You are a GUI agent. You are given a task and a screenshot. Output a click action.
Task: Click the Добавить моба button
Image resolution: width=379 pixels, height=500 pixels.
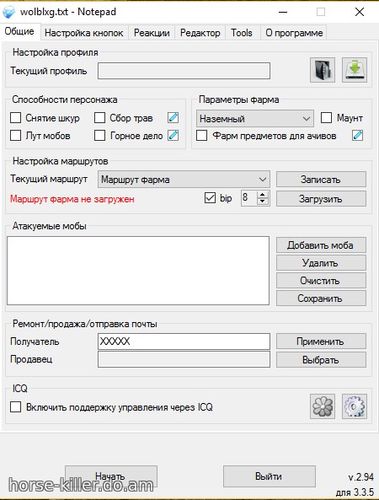321,245
